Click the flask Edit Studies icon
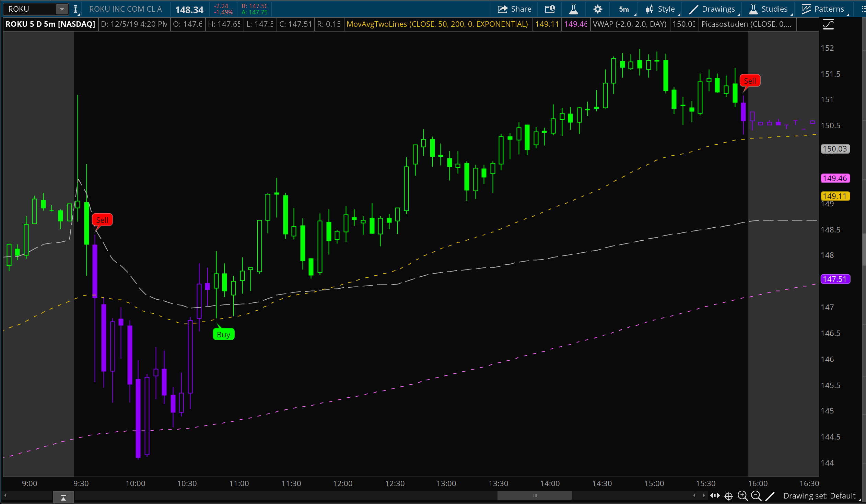866x504 pixels. (x=574, y=9)
